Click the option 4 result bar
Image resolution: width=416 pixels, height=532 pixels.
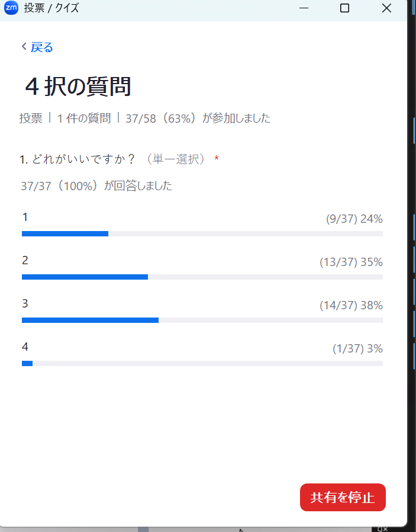click(202, 363)
